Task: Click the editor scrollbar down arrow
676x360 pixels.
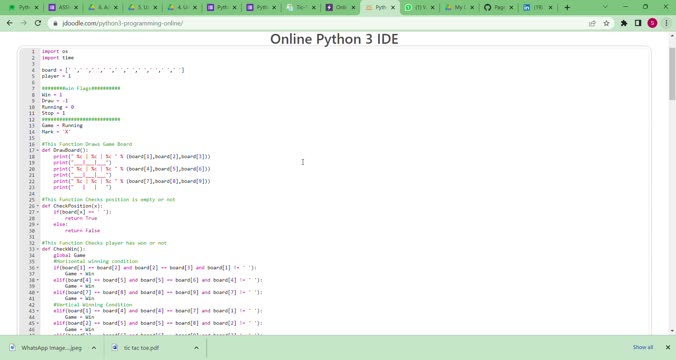Action: [672, 331]
